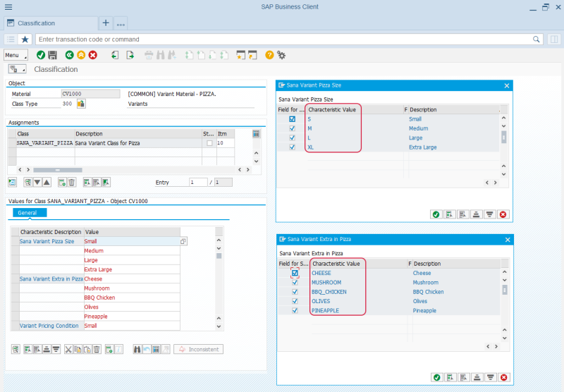Close the Sana Variant Extra in Pizza dialog

click(508, 240)
